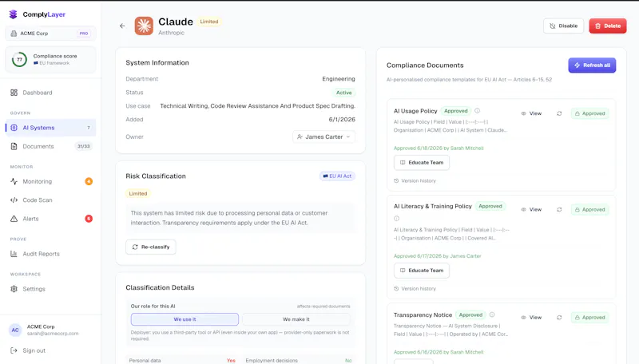This screenshot has height=364, width=639.
Task: View the Transparency Notice document
Action: [531, 318]
